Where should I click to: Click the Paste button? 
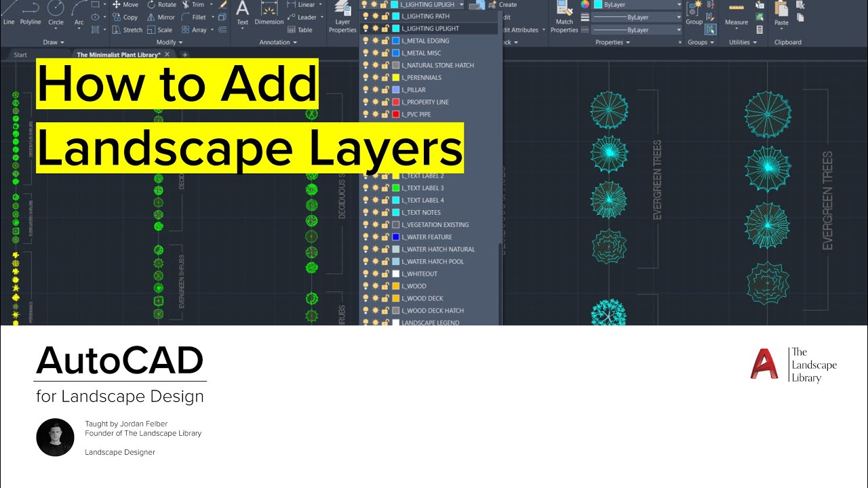pos(781,15)
